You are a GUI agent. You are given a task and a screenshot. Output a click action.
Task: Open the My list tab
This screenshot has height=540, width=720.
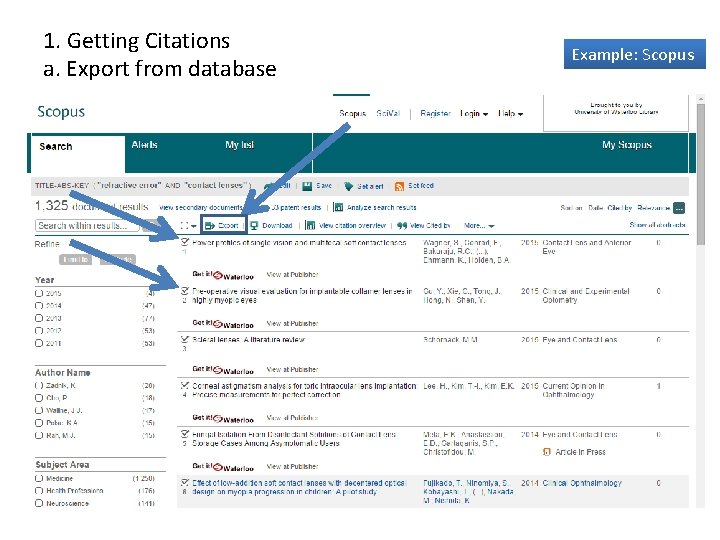(x=239, y=145)
